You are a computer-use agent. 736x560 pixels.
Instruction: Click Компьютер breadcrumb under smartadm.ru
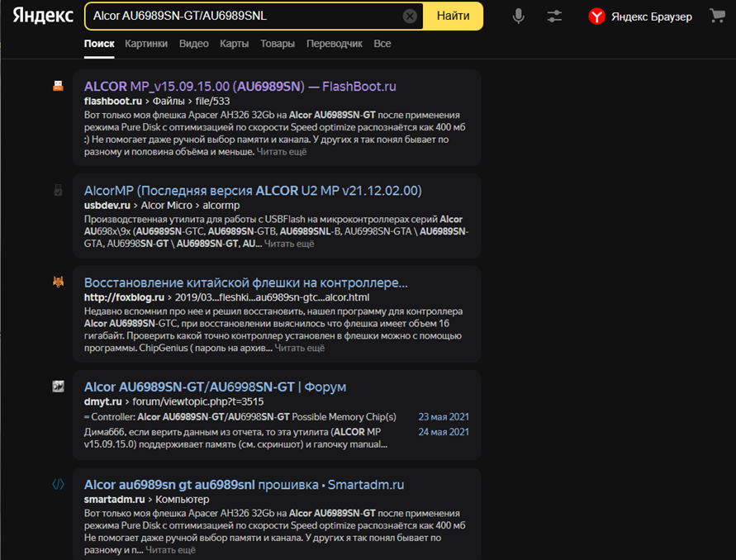click(182, 499)
